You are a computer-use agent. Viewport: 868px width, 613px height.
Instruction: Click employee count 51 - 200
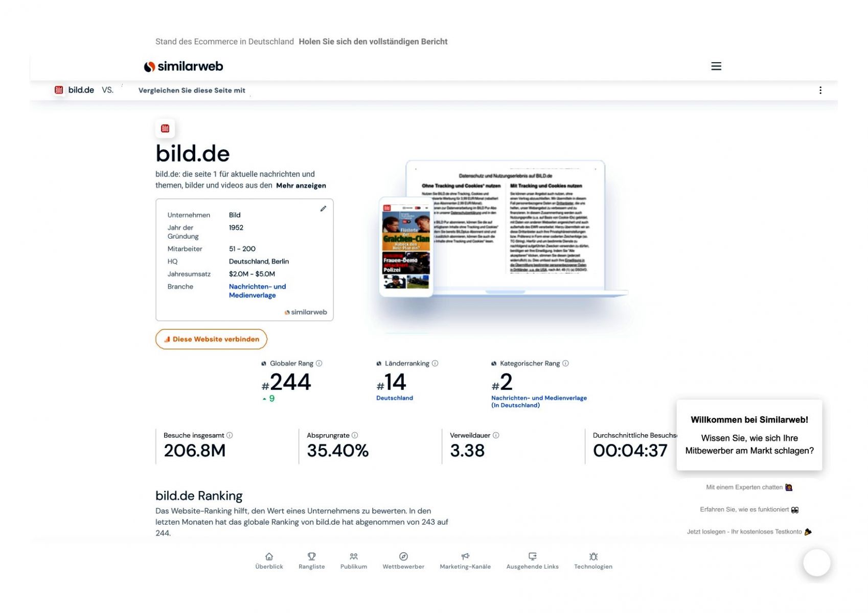tap(242, 249)
